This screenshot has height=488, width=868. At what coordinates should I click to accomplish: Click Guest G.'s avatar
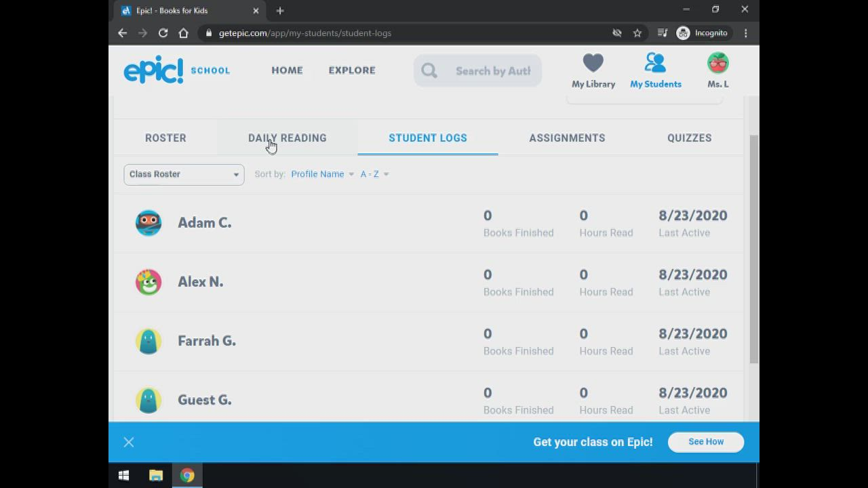(149, 400)
